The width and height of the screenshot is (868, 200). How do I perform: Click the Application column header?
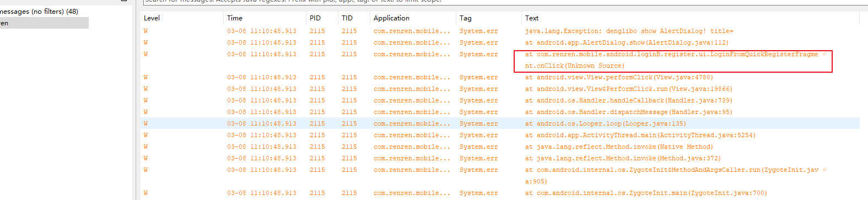point(391,18)
